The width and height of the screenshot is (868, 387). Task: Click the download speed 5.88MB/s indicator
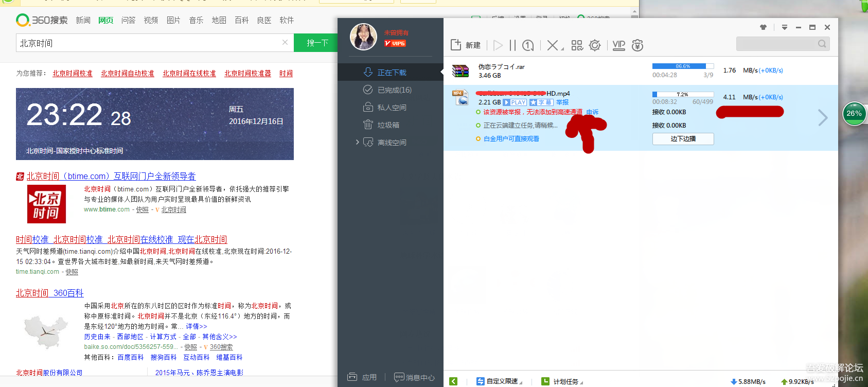click(748, 381)
